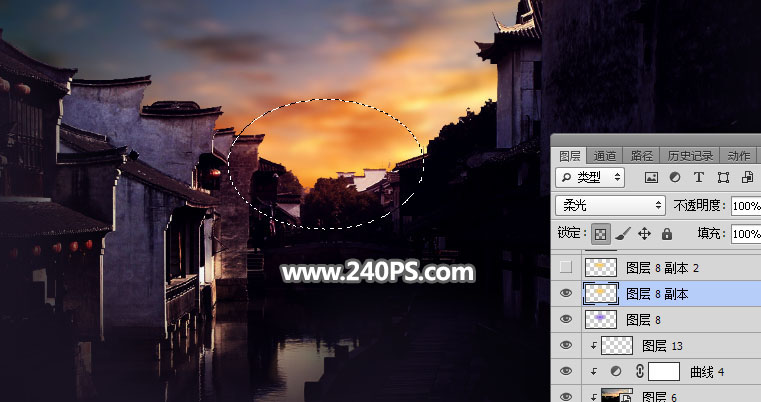Hide the layer 图层 8
This screenshot has width=761, height=402.
[x=566, y=319]
